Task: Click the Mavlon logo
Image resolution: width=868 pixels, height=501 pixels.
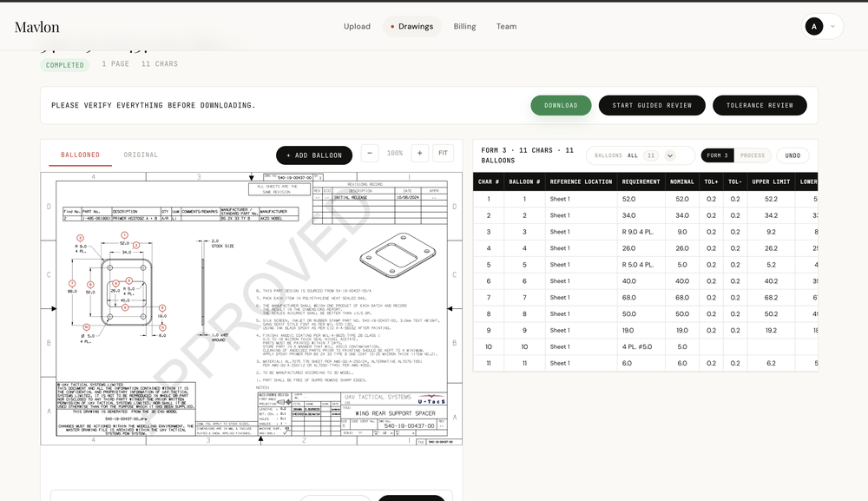Action: coord(36,27)
